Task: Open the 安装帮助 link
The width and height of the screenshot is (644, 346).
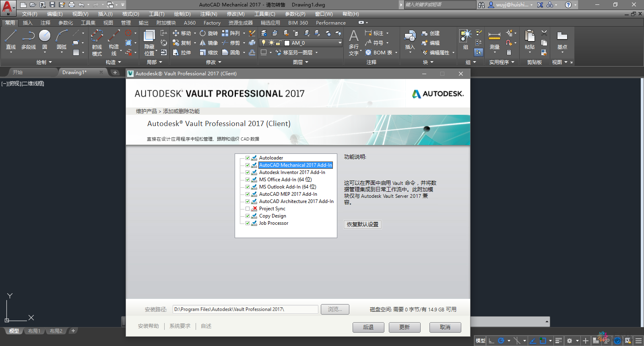Action: [149, 326]
